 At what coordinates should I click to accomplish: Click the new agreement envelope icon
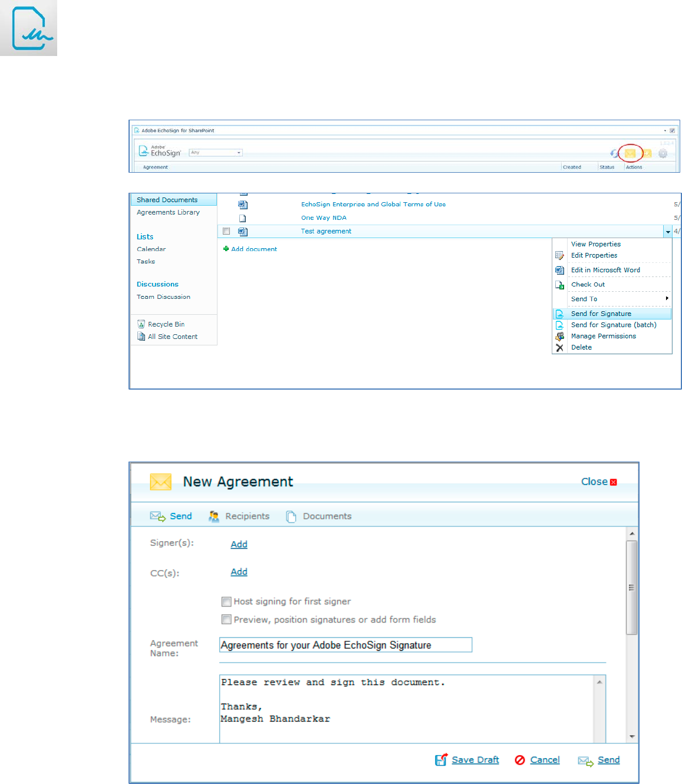point(630,153)
